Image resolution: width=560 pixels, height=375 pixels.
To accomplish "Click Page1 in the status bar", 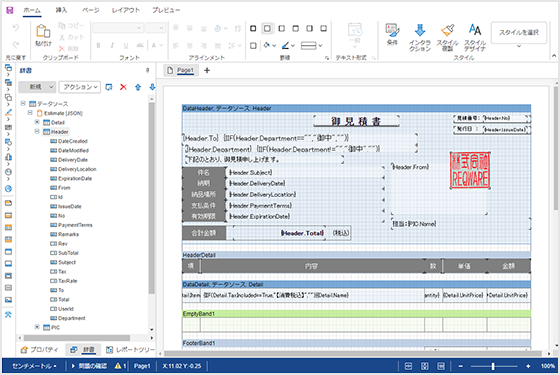I will pos(142,366).
